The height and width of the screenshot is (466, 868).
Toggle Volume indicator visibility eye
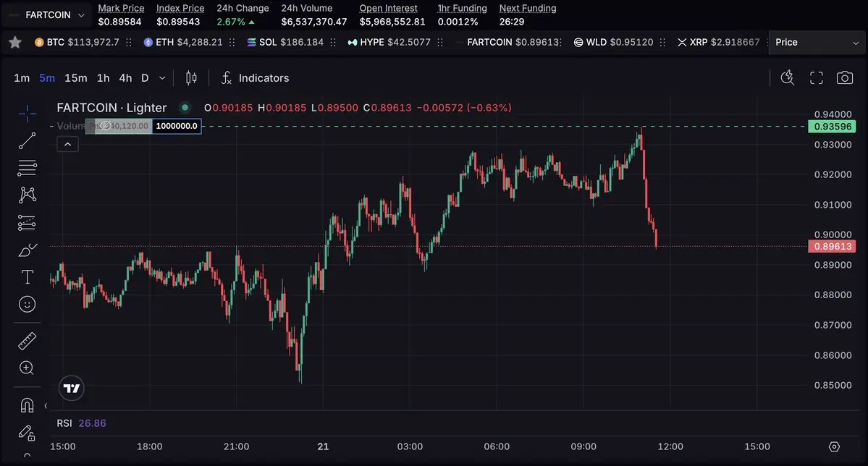coord(104,126)
